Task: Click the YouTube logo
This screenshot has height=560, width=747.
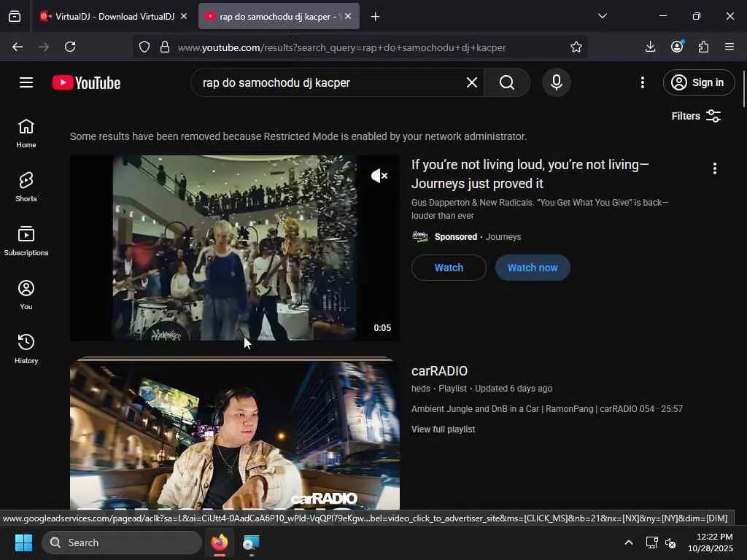Action: (86, 83)
